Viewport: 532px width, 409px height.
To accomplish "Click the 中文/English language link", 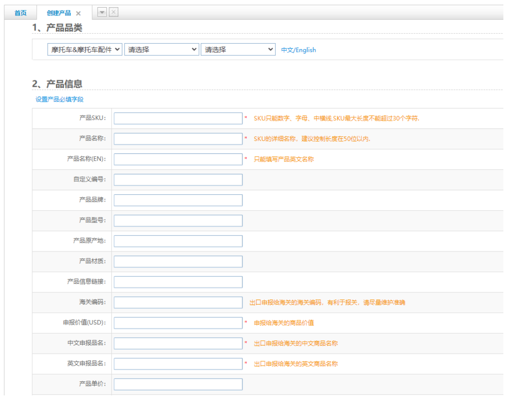I will click(x=298, y=50).
